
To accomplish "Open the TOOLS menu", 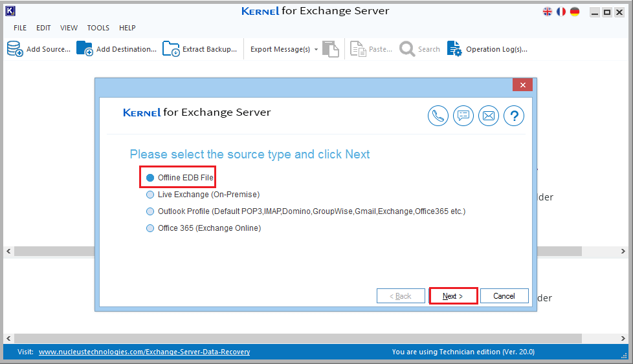I will pos(98,28).
